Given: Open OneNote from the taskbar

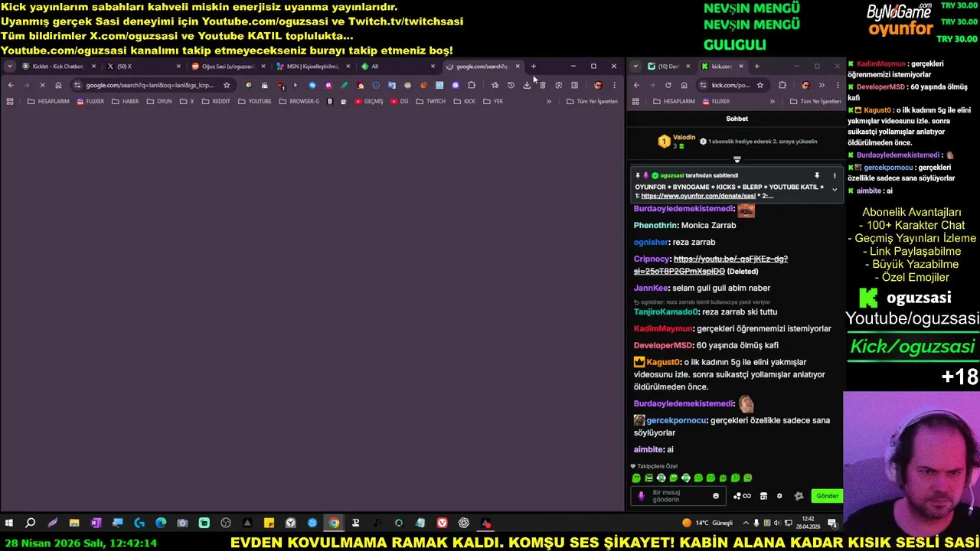Looking at the screenshot, I should click(96, 523).
